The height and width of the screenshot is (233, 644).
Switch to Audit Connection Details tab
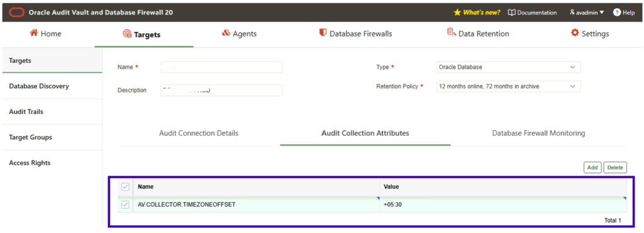pos(199,133)
